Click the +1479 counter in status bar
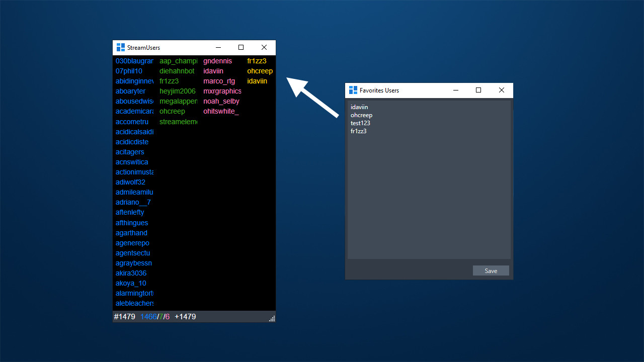Image resolution: width=644 pixels, height=362 pixels. (185, 317)
